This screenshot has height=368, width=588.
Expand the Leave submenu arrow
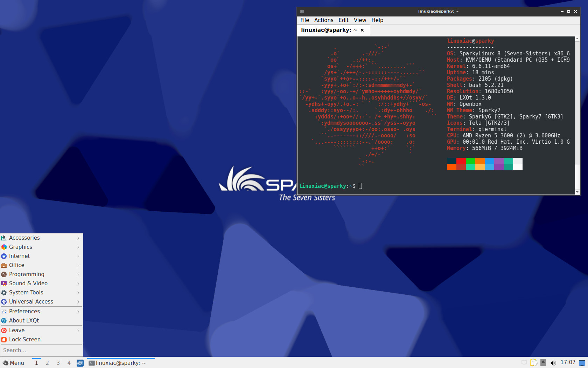click(78, 330)
